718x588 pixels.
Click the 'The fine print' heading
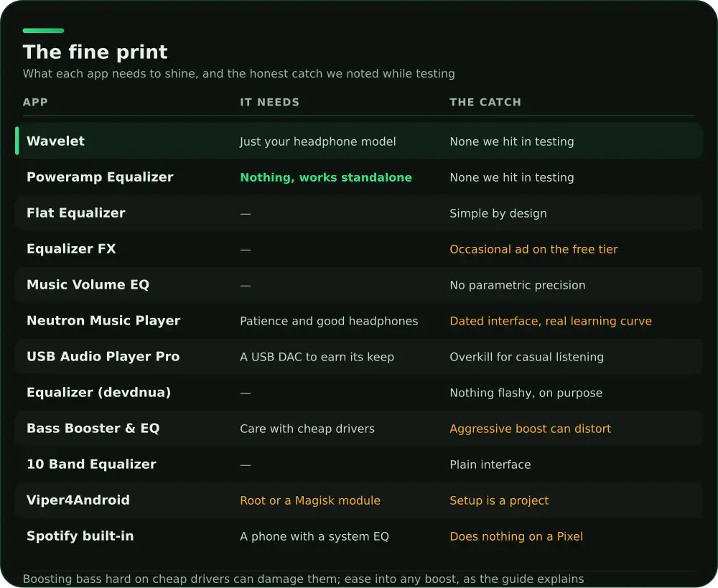(x=95, y=52)
